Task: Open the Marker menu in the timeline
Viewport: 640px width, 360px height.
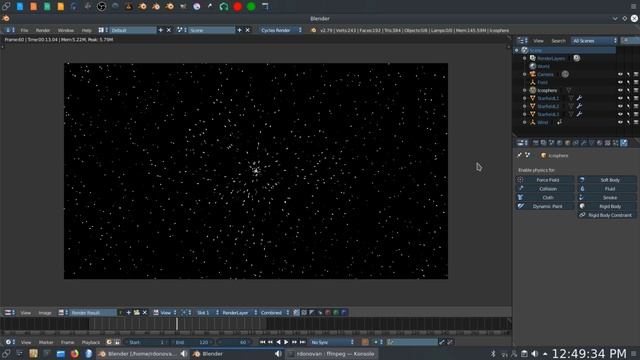Action: 46,342
